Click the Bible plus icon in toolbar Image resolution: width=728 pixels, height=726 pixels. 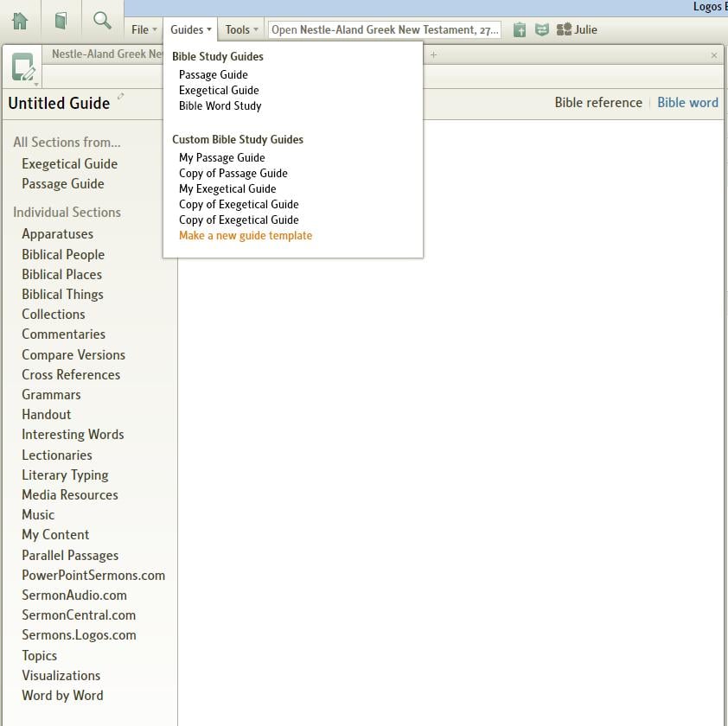520,29
